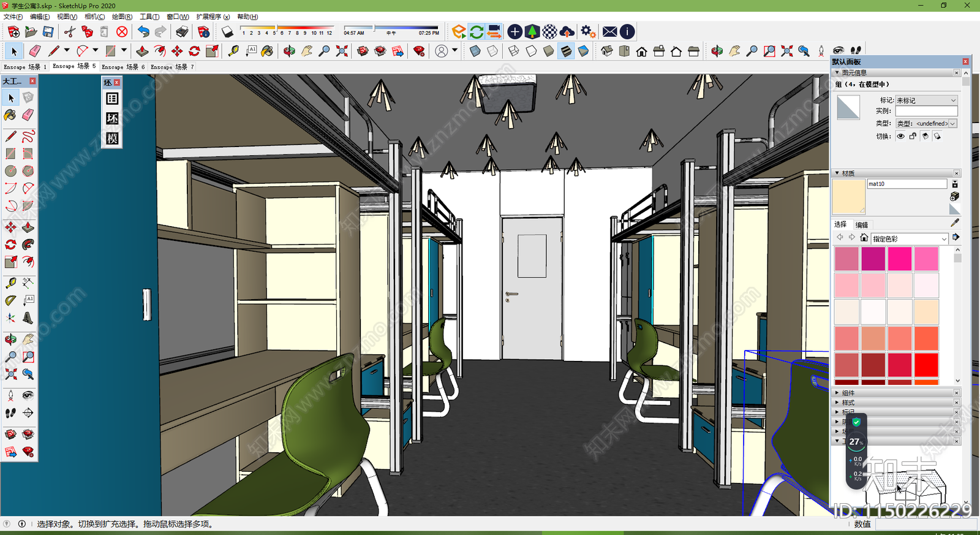Toggle the hidden eye in Entity Info
980x535 pixels.
click(x=900, y=136)
